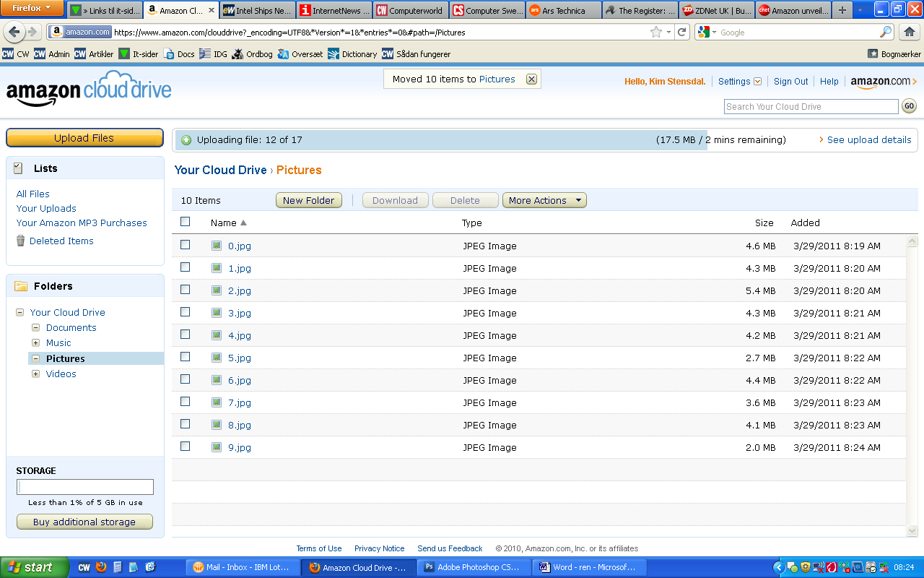Screen dimensions: 924x578
Task: Open the See upload details link
Action: click(869, 140)
